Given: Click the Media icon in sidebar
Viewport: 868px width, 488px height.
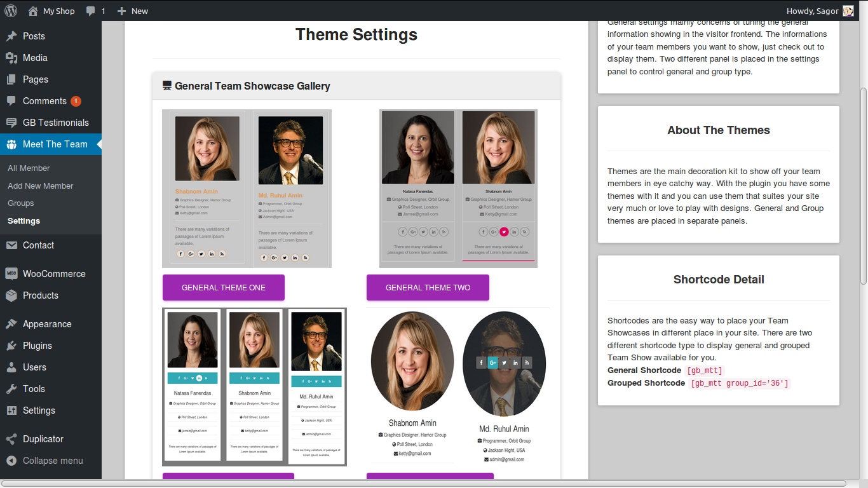Looking at the screenshot, I should point(11,58).
